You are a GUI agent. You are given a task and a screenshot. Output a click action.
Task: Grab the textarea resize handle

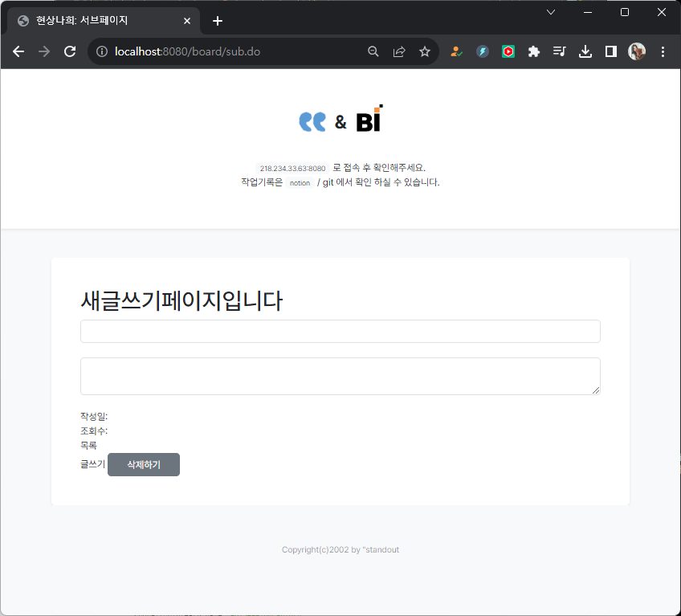[x=596, y=390]
